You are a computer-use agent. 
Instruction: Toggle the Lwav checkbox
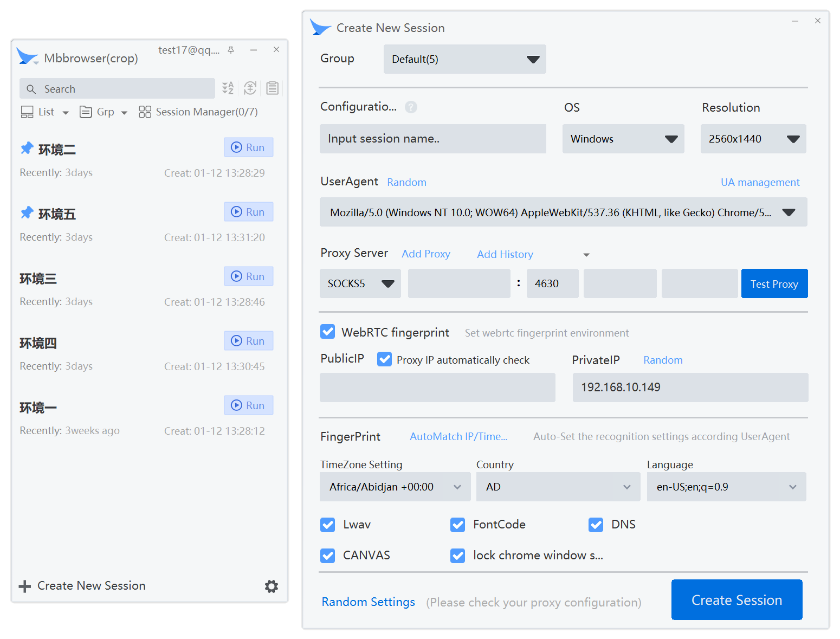tap(328, 525)
